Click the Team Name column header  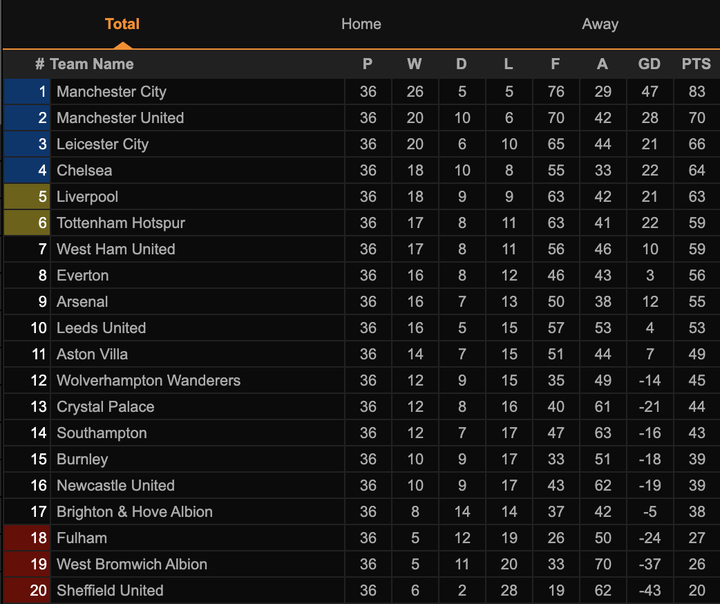[91, 64]
